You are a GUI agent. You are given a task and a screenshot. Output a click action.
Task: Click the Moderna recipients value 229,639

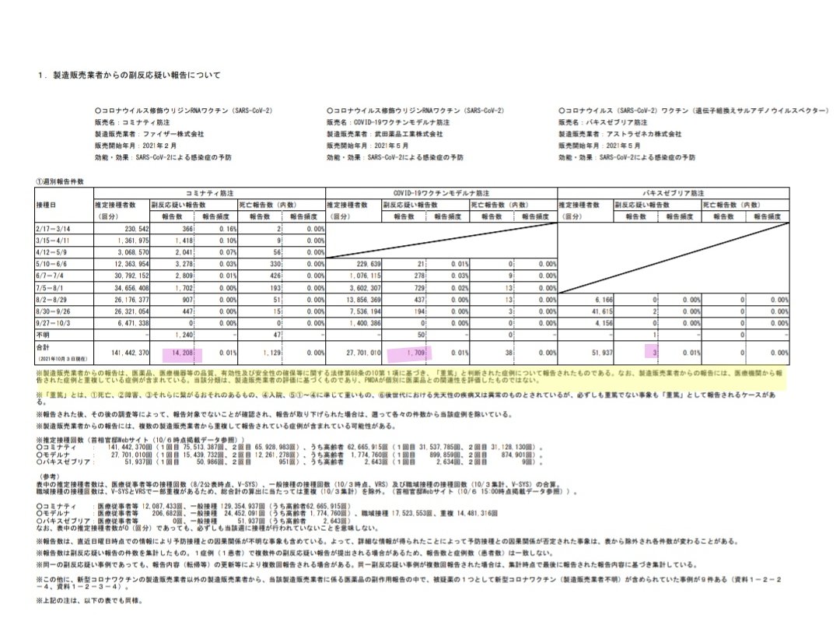click(x=369, y=264)
